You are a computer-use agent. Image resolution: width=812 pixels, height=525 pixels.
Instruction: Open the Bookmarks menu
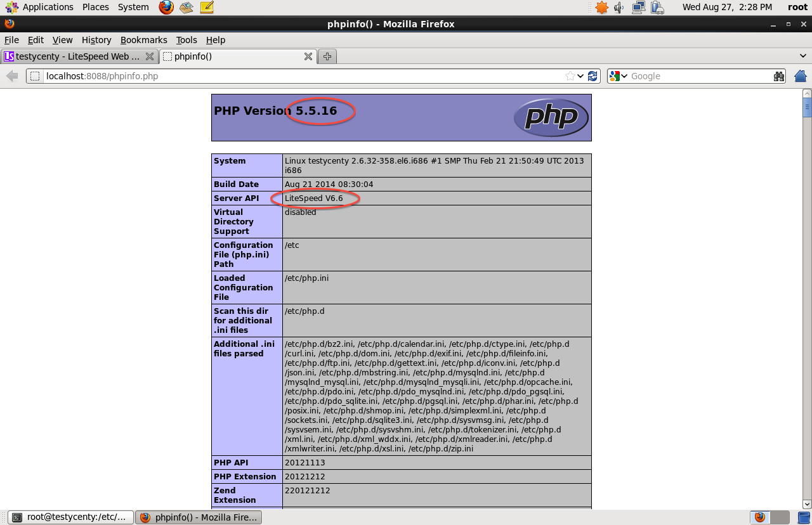(x=144, y=40)
